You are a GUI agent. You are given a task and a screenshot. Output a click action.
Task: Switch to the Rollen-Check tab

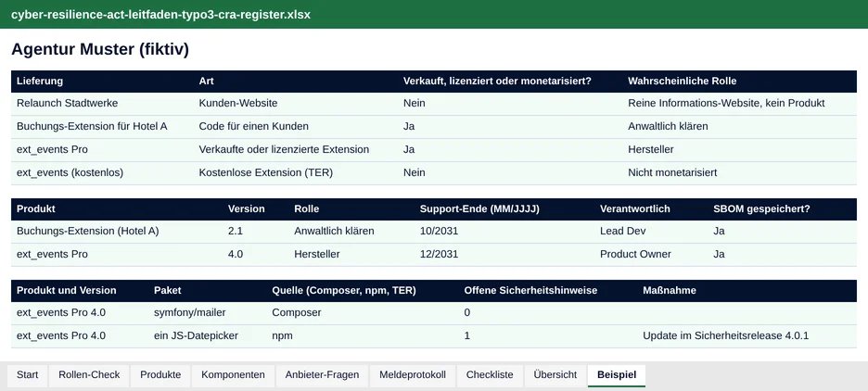(x=89, y=375)
